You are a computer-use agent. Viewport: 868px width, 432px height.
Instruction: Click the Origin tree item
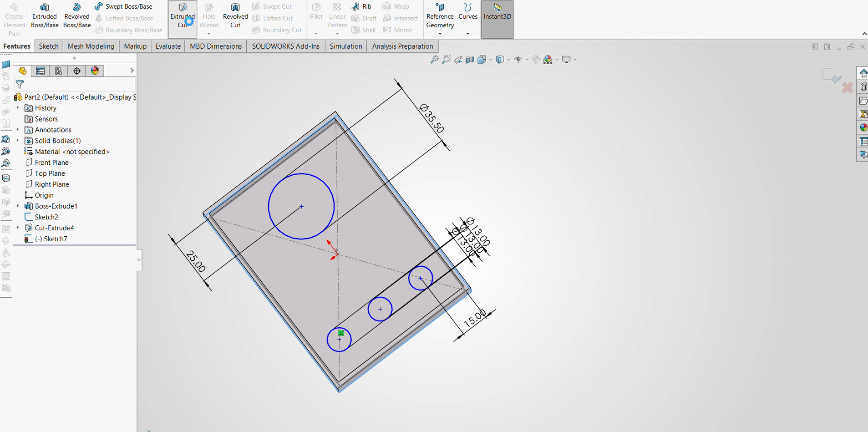[39, 195]
